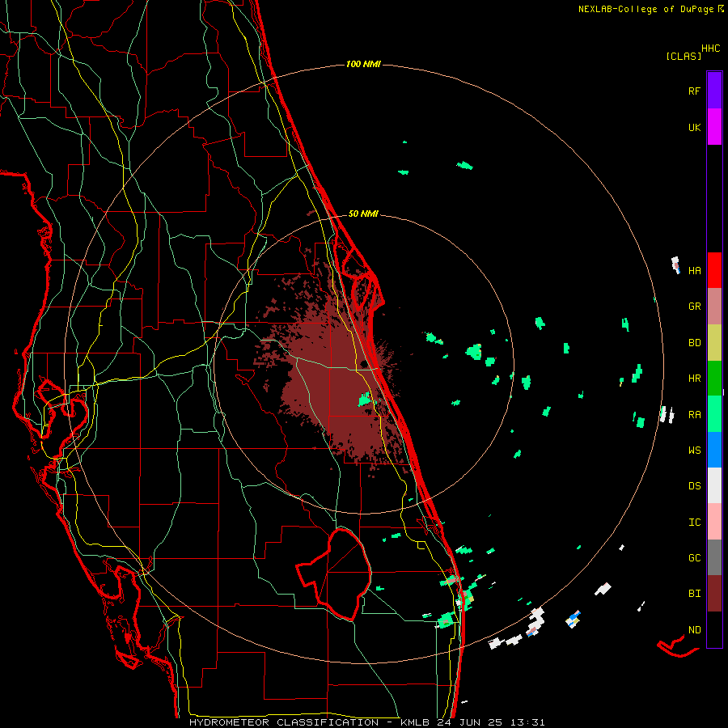Click the UK magenta legend swatch

click(714, 127)
